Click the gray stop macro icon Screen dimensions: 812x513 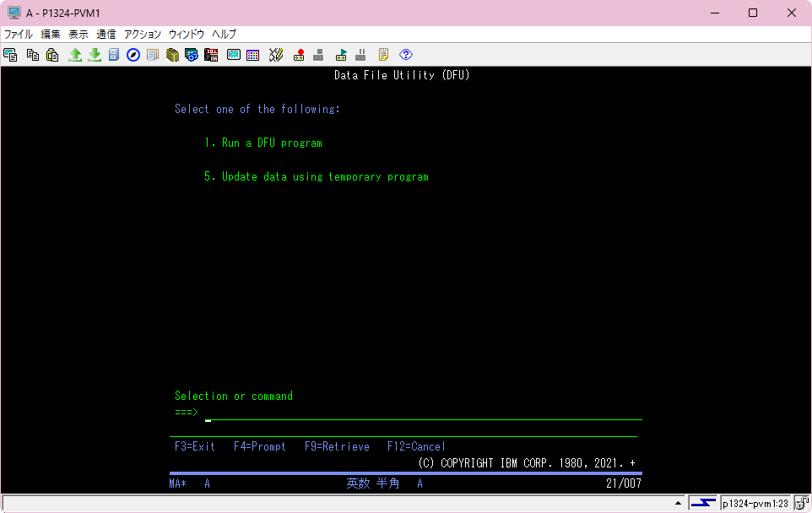coord(318,54)
